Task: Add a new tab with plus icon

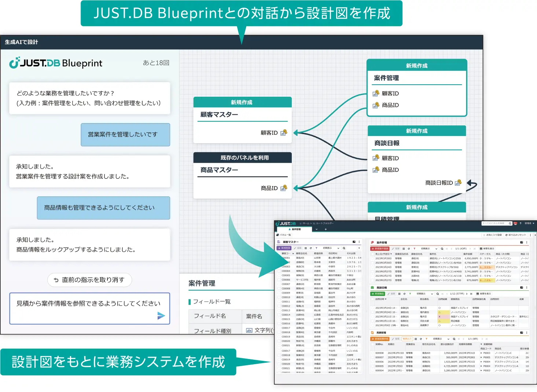Action: tap(325, 229)
